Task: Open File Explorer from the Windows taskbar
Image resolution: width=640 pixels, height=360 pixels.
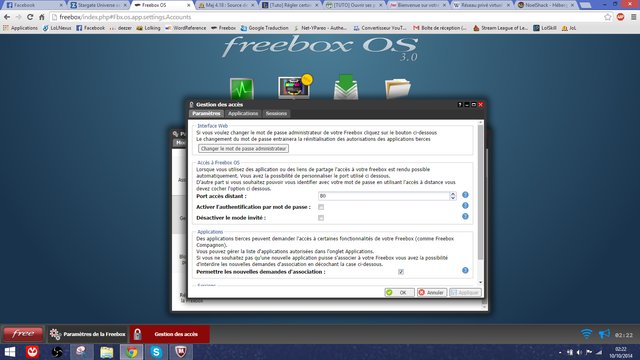Action: pyautogui.click(x=107, y=352)
